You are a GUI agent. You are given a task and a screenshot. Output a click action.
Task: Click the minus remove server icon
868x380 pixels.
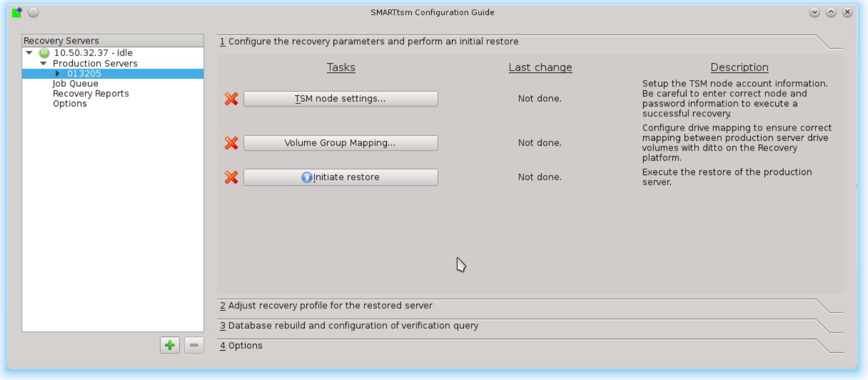click(194, 345)
